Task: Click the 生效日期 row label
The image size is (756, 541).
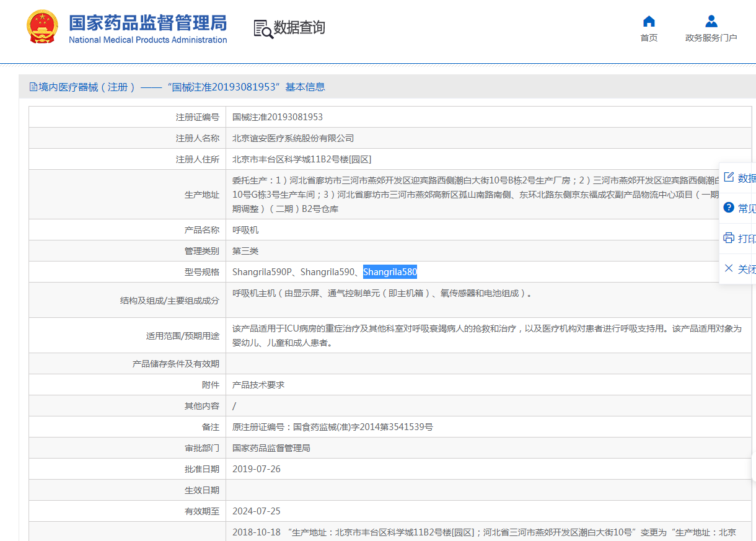Action: pyautogui.click(x=202, y=490)
